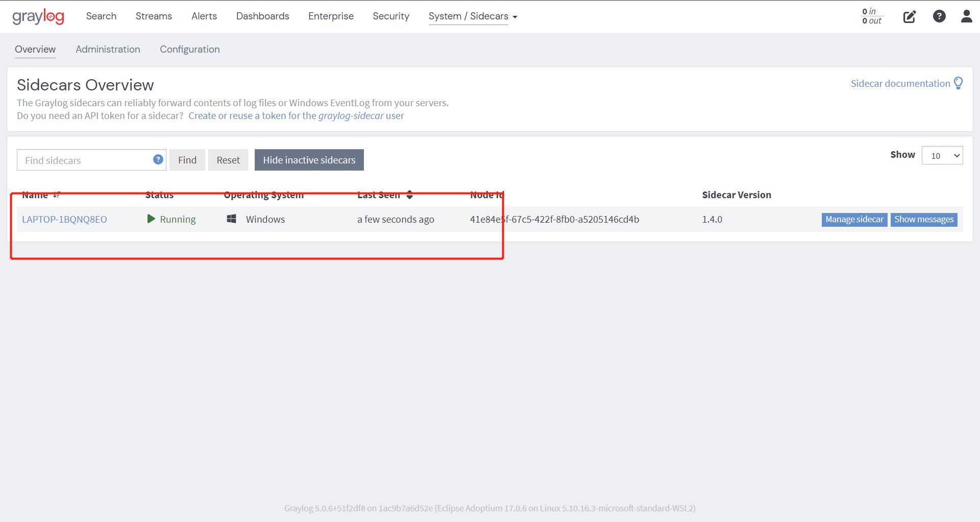Open the Security menu item

391,16
